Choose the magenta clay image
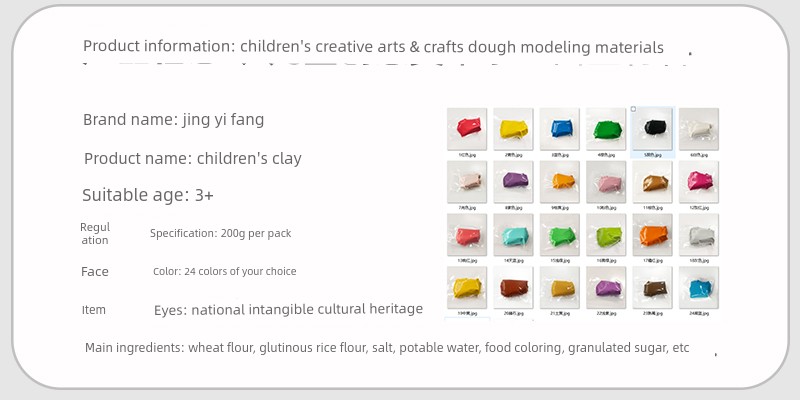 [x=699, y=182]
